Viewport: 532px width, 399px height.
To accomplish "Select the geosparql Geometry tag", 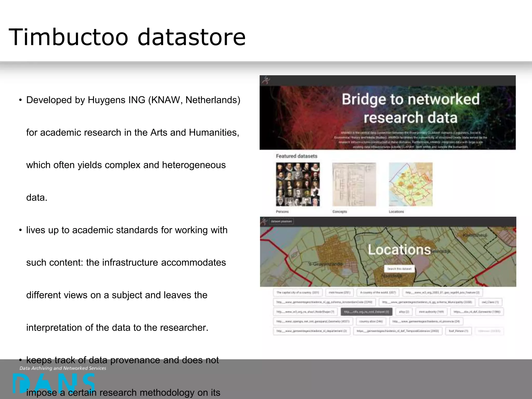I will 313,321.
